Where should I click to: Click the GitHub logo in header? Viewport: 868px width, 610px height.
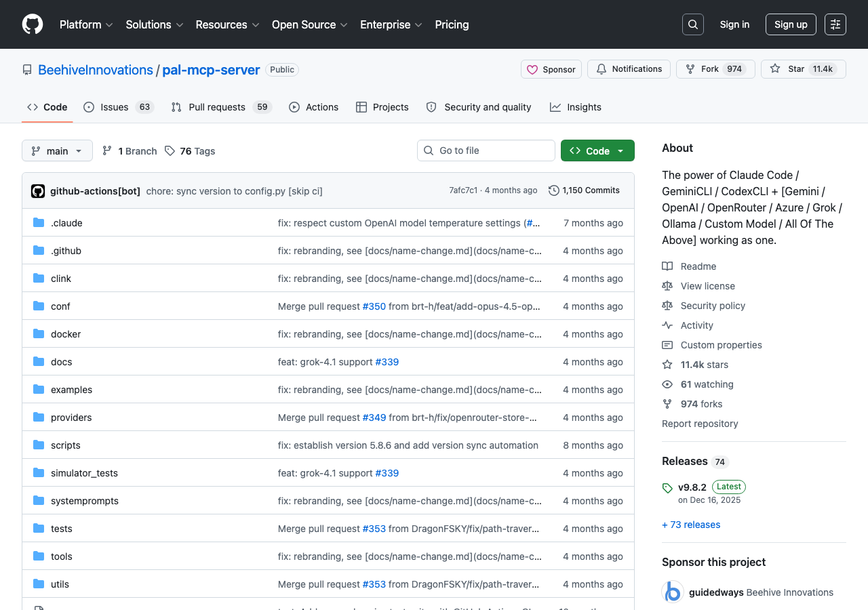[33, 24]
